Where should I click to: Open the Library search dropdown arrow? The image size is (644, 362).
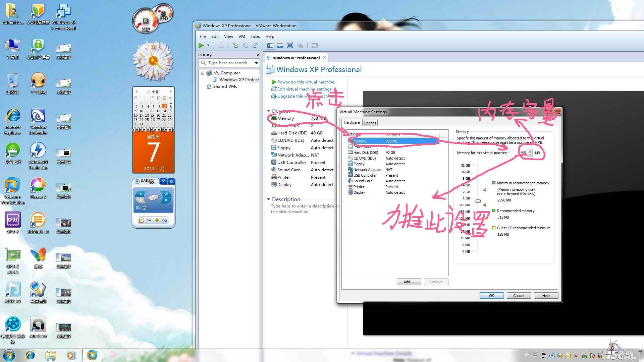(256, 63)
